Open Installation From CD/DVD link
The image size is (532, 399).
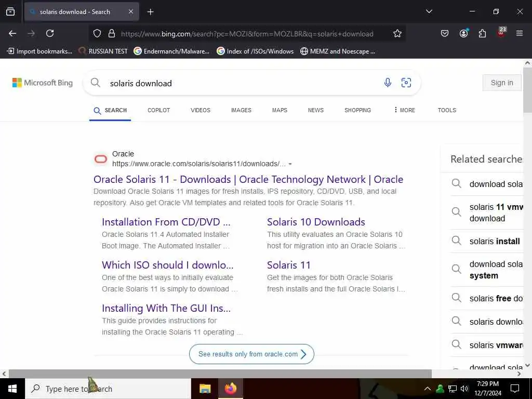(166, 222)
